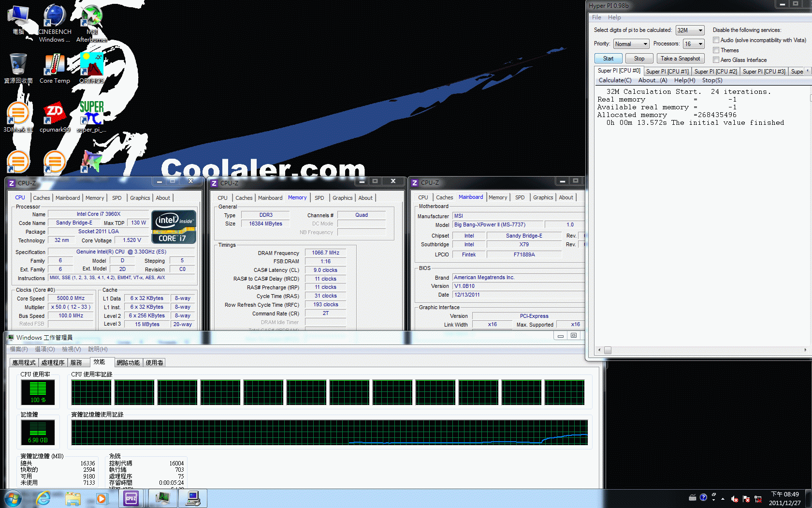Switch to Hyper PI taskbar icon
812x508 pixels.
tap(193, 498)
